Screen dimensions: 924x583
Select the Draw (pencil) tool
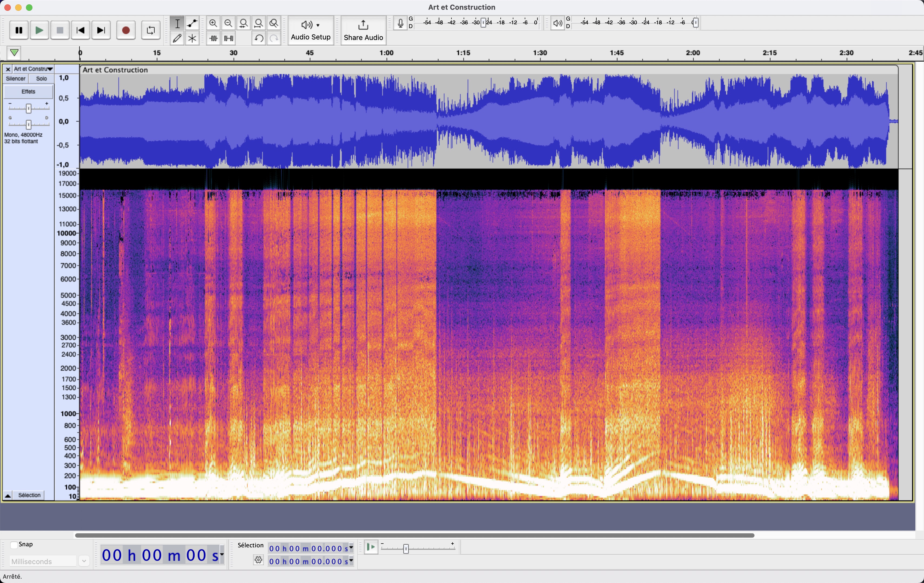click(x=177, y=38)
